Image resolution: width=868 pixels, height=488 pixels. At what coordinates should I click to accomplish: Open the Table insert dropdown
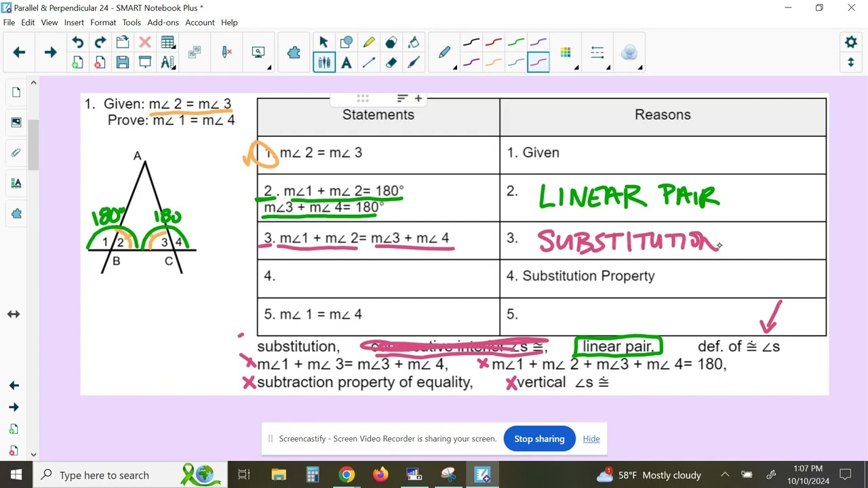pyautogui.click(x=167, y=43)
